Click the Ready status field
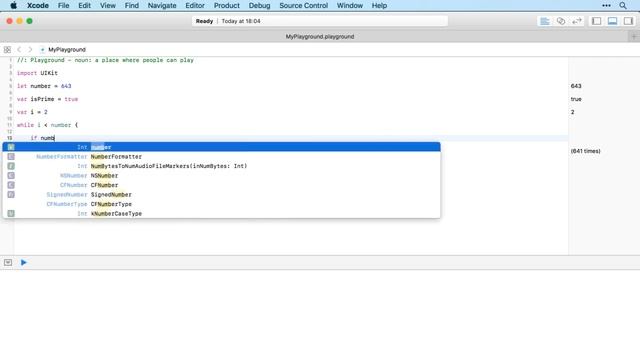The height and width of the screenshot is (360, 640). 320,21
